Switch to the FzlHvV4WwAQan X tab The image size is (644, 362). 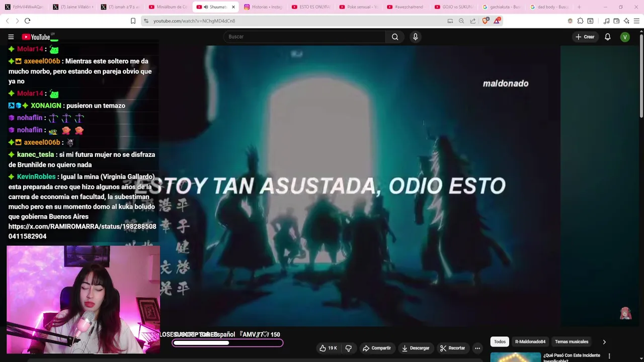(24, 7)
